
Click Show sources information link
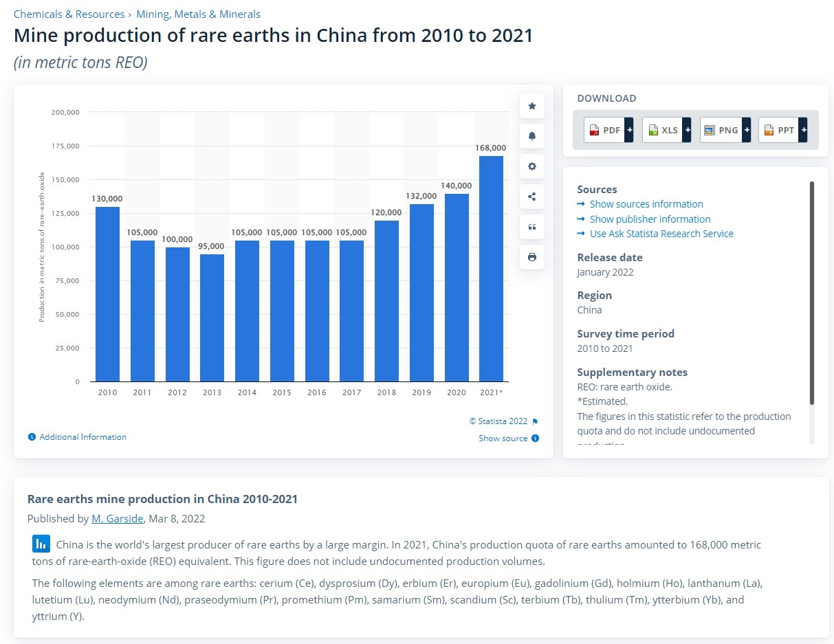click(646, 204)
